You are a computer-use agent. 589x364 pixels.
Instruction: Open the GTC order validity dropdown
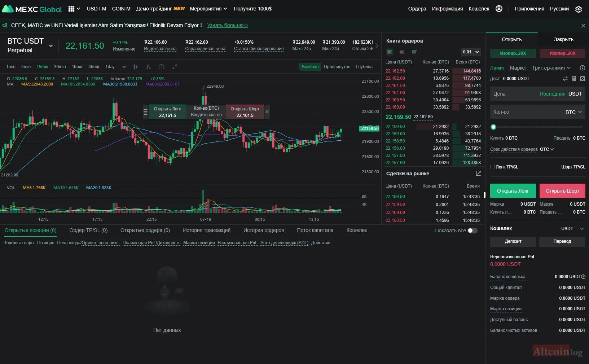[546, 149]
